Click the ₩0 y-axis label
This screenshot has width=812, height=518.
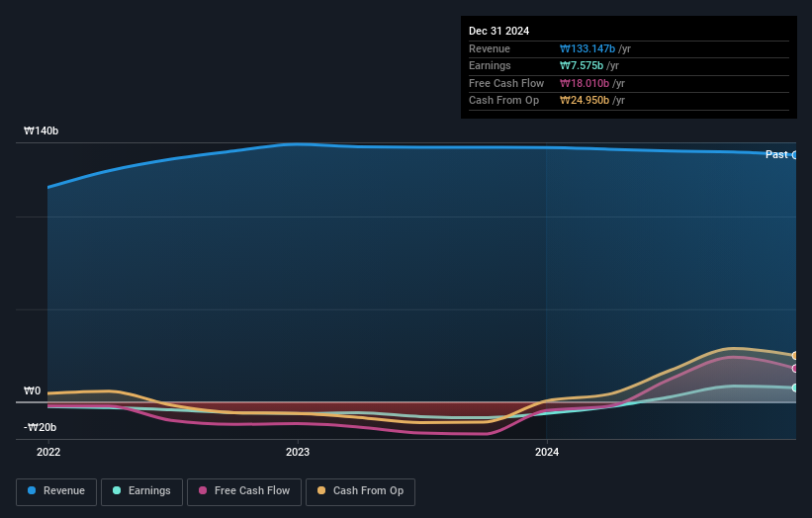(32, 390)
